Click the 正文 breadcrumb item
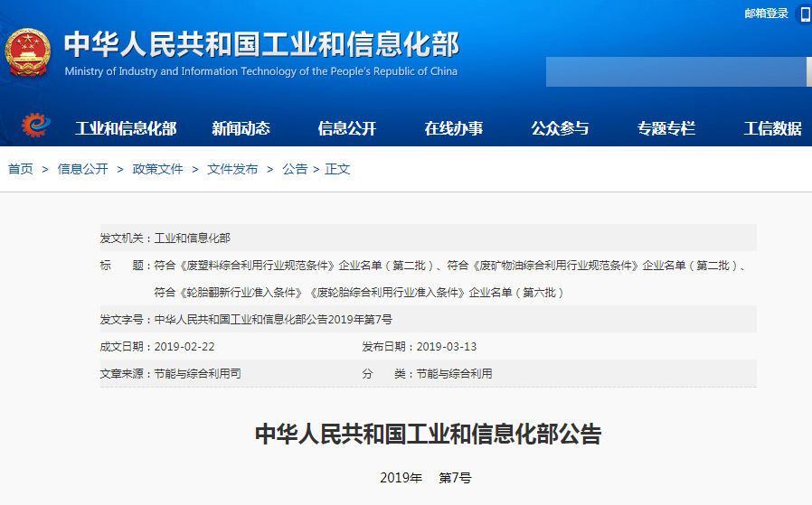Viewport: 812px width, 505px height. coord(337,169)
